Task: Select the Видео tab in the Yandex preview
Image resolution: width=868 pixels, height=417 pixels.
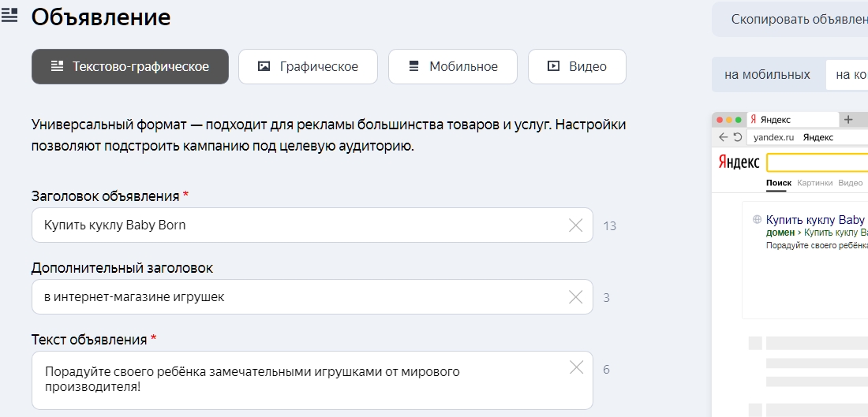Action: click(851, 183)
